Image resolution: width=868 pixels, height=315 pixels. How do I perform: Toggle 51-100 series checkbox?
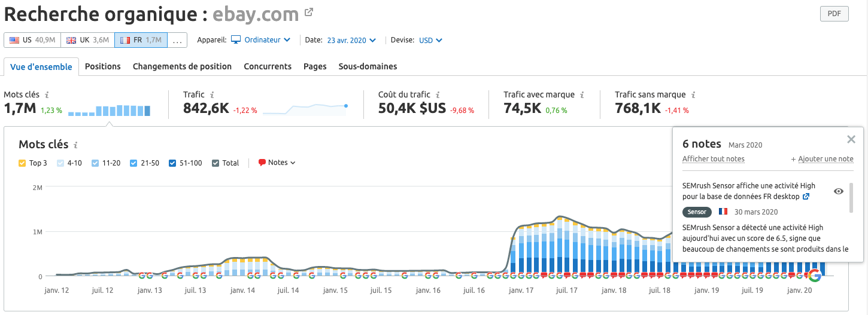[172, 163]
